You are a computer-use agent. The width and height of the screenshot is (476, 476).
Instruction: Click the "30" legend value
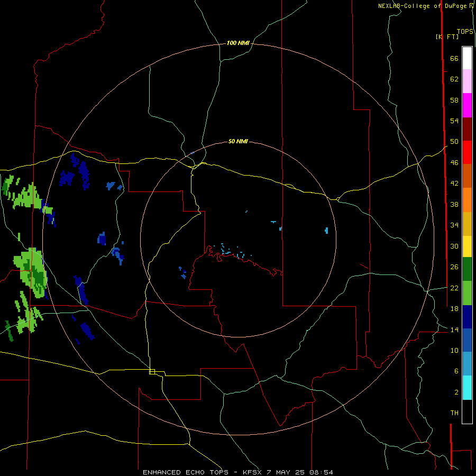coord(454,246)
